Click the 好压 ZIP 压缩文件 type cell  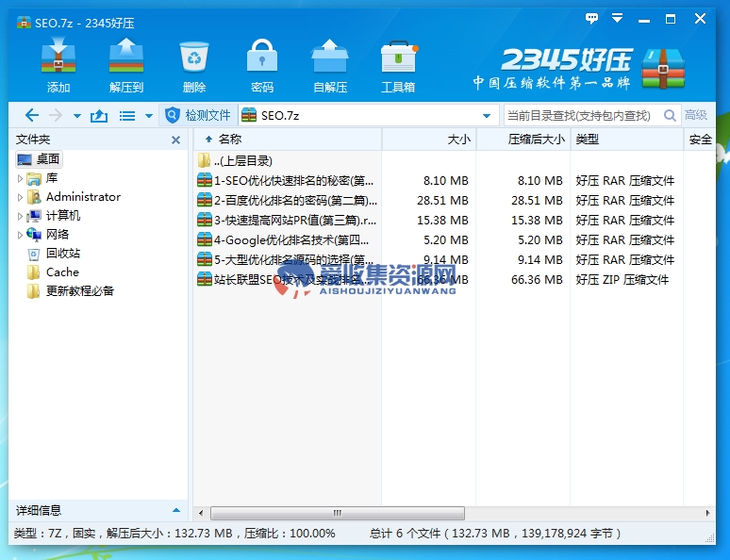(622, 280)
